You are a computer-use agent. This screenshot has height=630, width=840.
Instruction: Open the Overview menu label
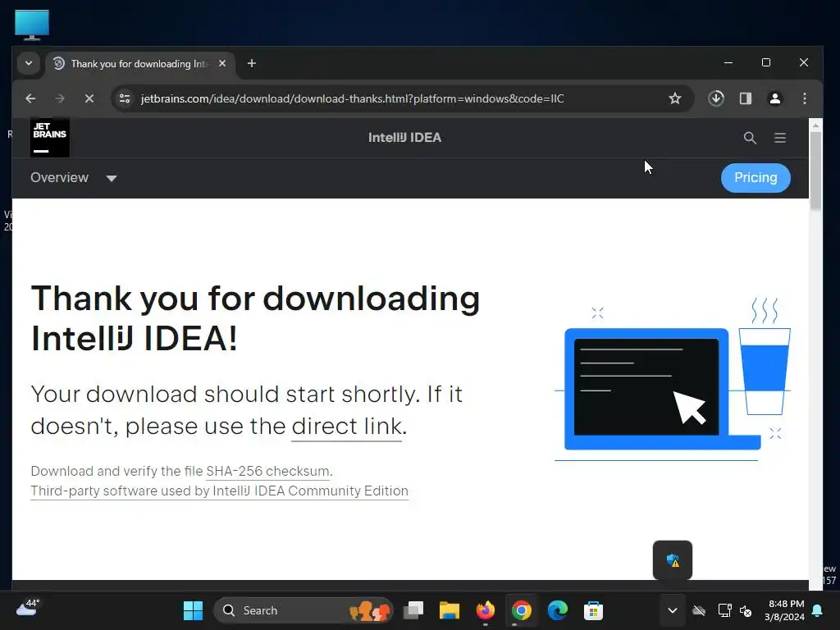[x=59, y=178]
